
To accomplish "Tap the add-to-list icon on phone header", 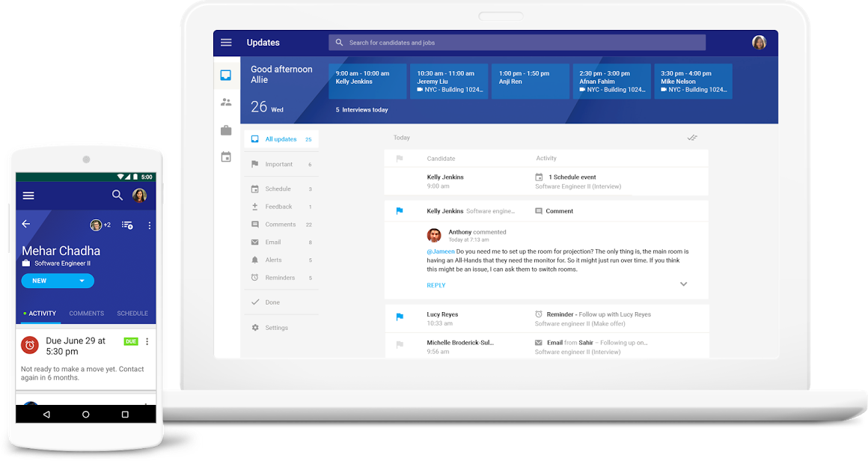I will pos(127,225).
